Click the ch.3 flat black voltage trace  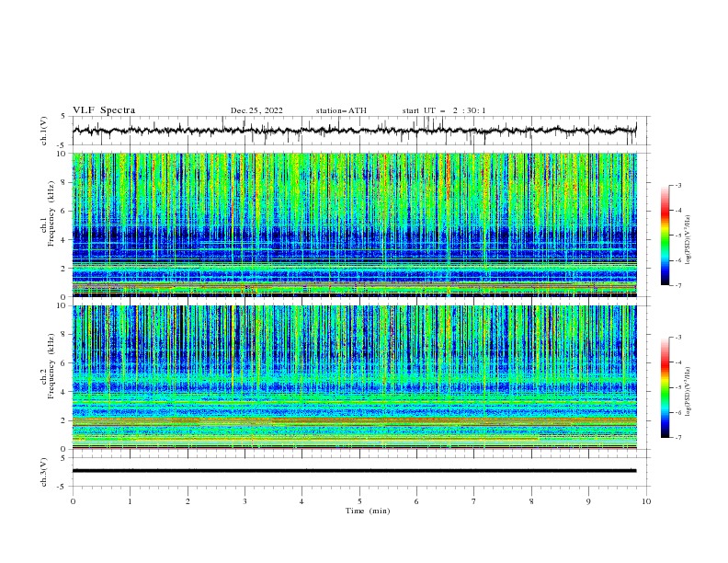coord(354,471)
